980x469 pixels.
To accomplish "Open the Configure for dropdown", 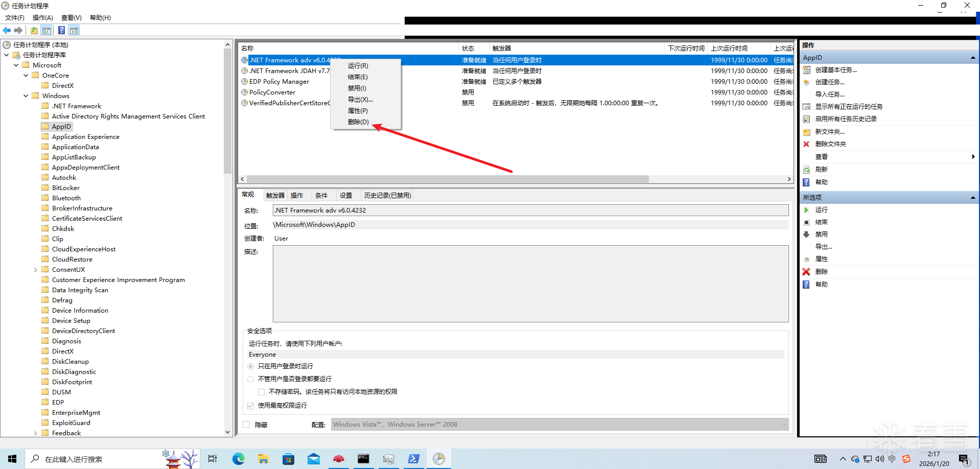I will tap(559, 425).
